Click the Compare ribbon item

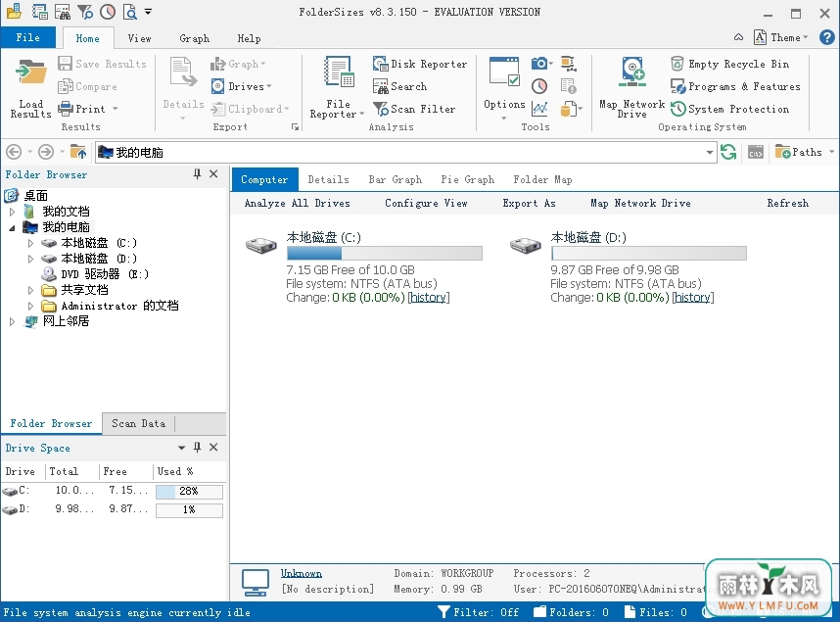pyautogui.click(x=87, y=86)
